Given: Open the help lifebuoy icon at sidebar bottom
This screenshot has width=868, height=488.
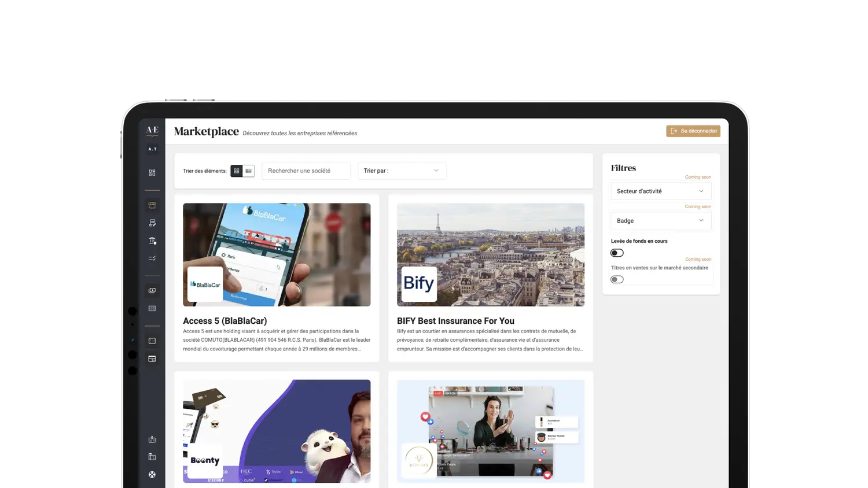Looking at the screenshot, I should point(152,475).
